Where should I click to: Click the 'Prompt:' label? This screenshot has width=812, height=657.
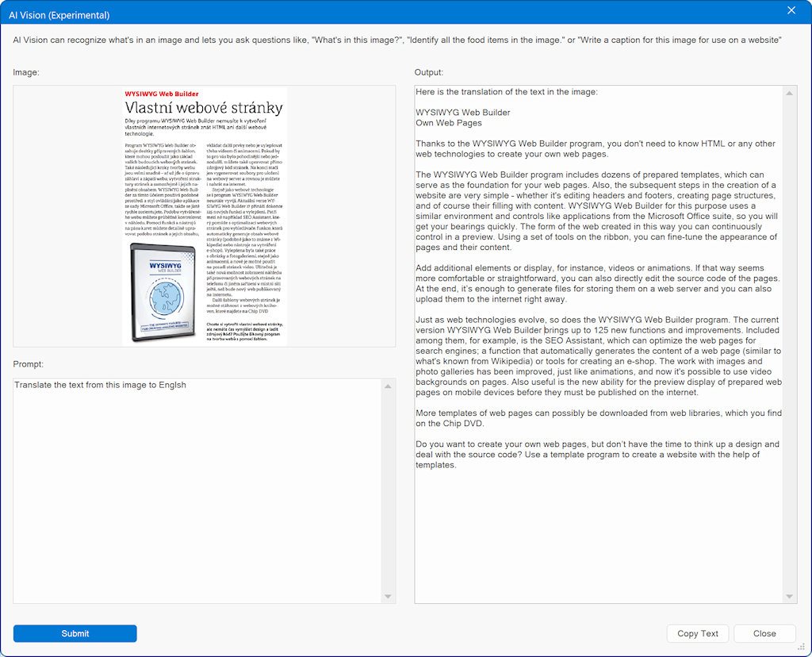[x=28, y=363]
